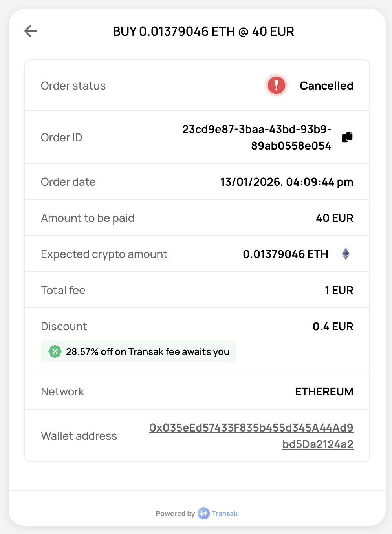This screenshot has height=534, width=392.
Task: Click the BUY ETH order page title
Action: [x=203, y=31]
